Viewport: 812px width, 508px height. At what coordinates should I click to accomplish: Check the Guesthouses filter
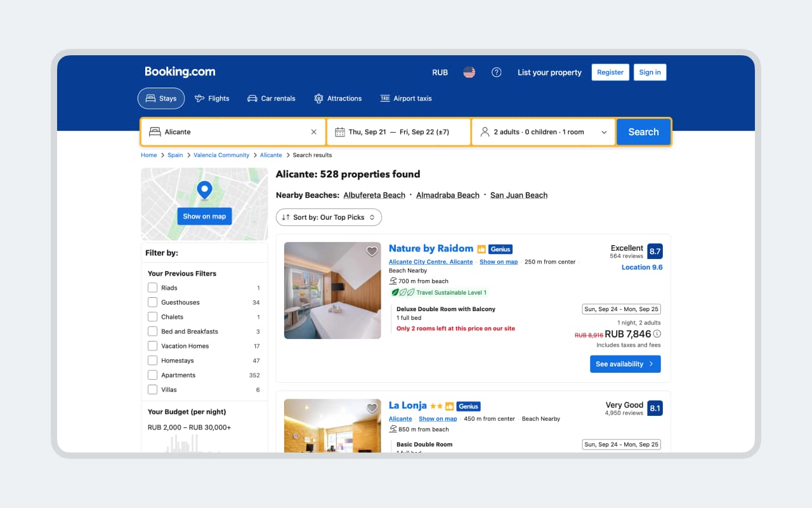click(152, 302)
